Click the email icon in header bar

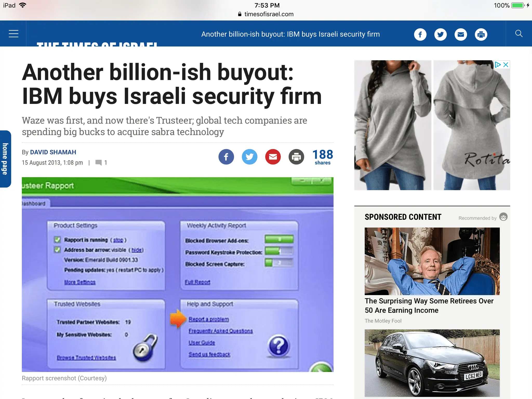461,34
